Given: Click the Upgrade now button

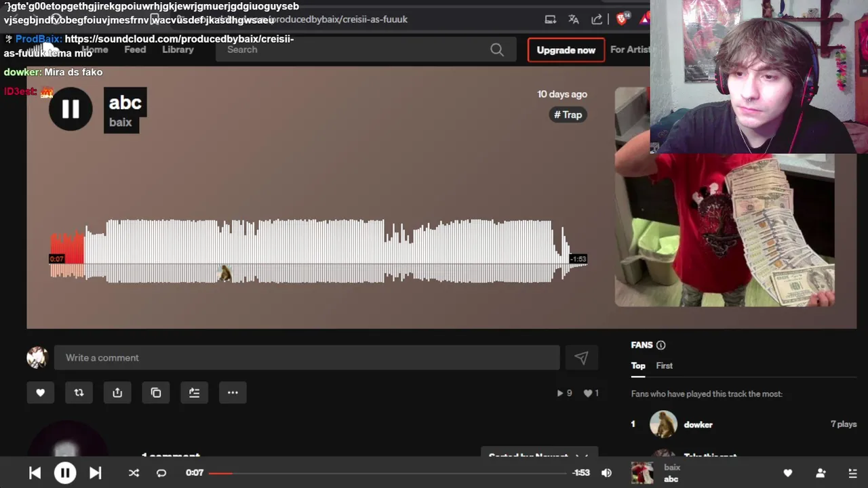Looking at the screenshot, I should point(566,50).
